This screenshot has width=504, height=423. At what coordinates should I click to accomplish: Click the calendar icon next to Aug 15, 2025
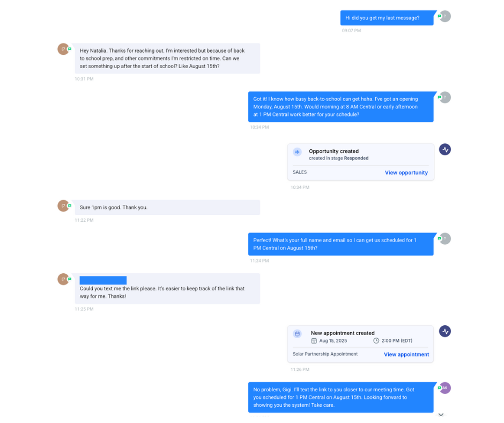pos(314,341)
